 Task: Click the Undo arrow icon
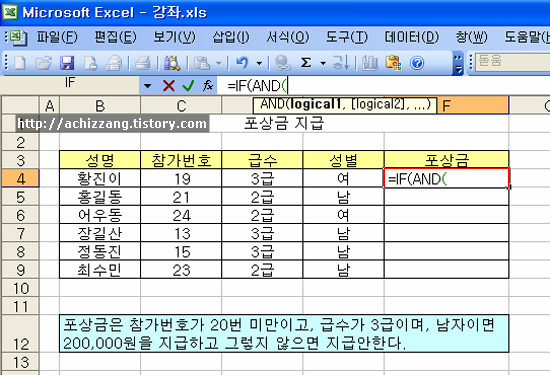242,63
